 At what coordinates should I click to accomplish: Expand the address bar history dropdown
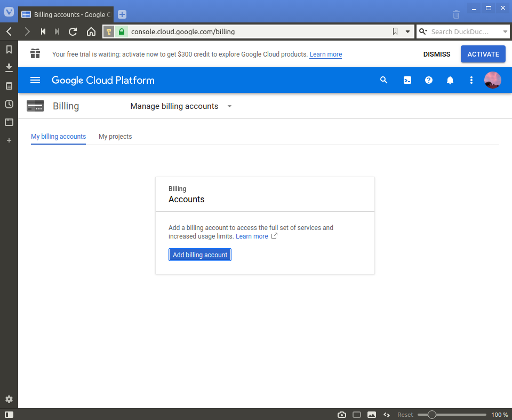(x=407, y=31)
